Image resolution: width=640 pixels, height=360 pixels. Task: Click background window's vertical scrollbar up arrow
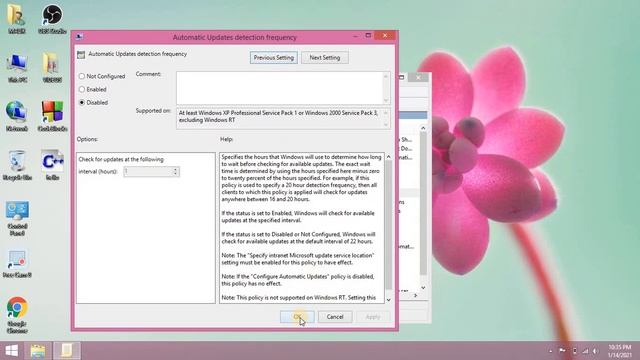tap(423, 128)
